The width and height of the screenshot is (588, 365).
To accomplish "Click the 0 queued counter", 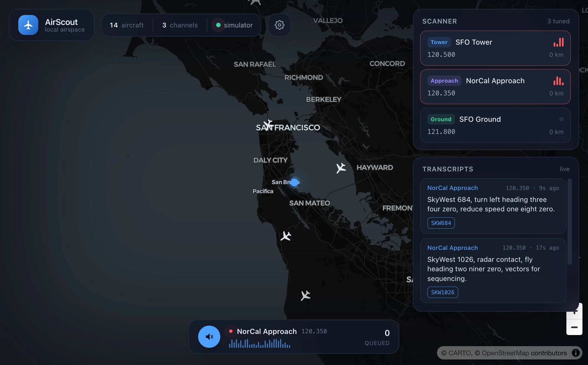I will 377,337.
